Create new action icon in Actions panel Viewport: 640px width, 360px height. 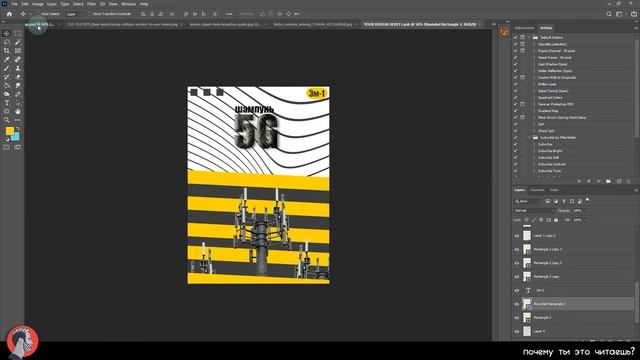point(619,181)
